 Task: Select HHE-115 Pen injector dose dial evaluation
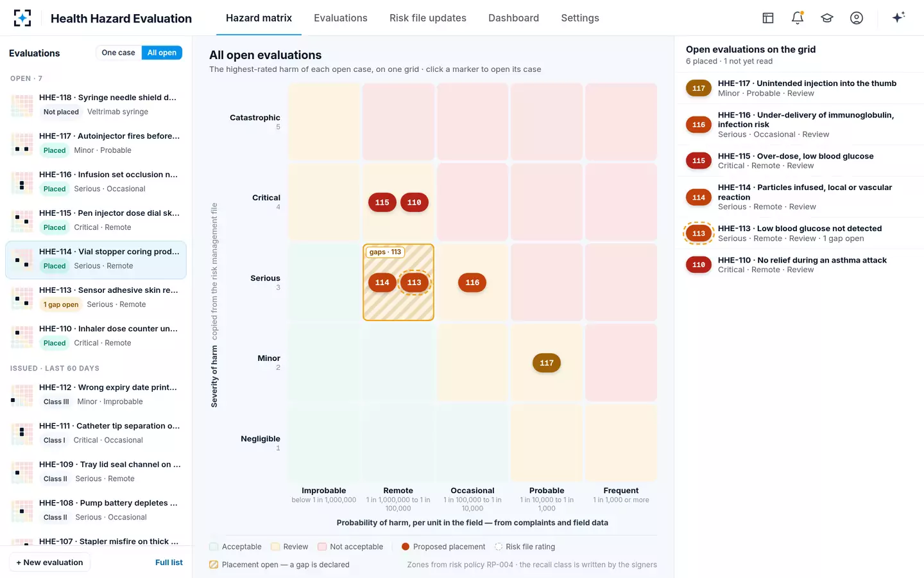(x=96, y=221)
